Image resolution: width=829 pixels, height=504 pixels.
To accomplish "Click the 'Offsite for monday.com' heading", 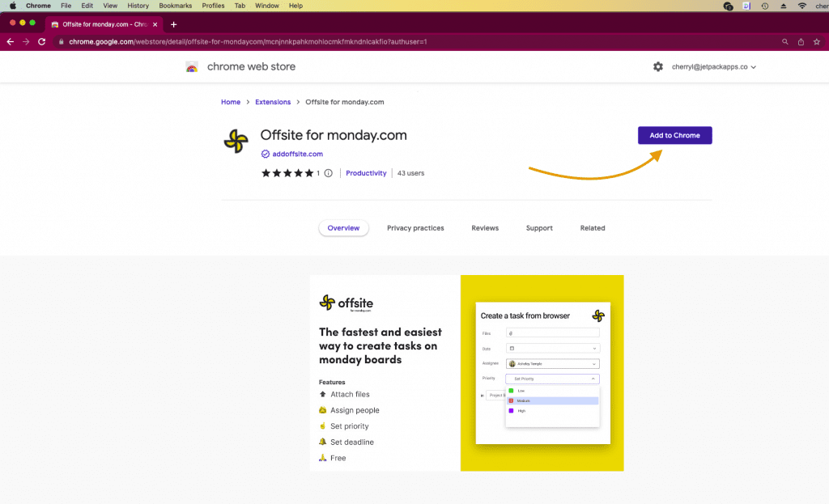I will (x=334, y=135).
